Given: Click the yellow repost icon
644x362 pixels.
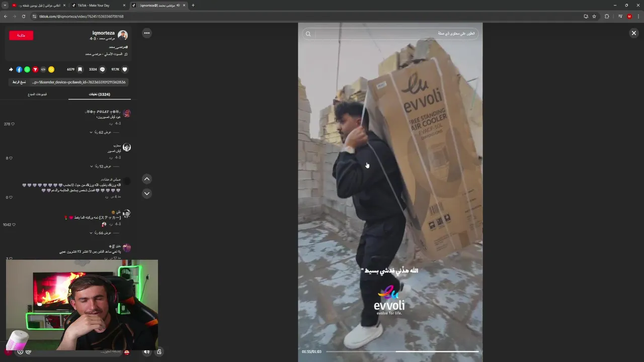Looking at the screenshot, I should 51,69.
